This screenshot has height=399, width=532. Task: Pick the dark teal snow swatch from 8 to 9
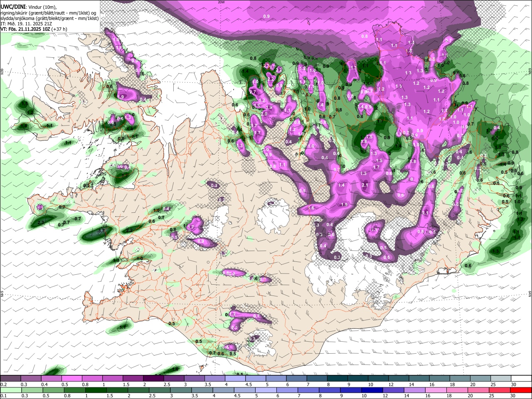point(337,378)
